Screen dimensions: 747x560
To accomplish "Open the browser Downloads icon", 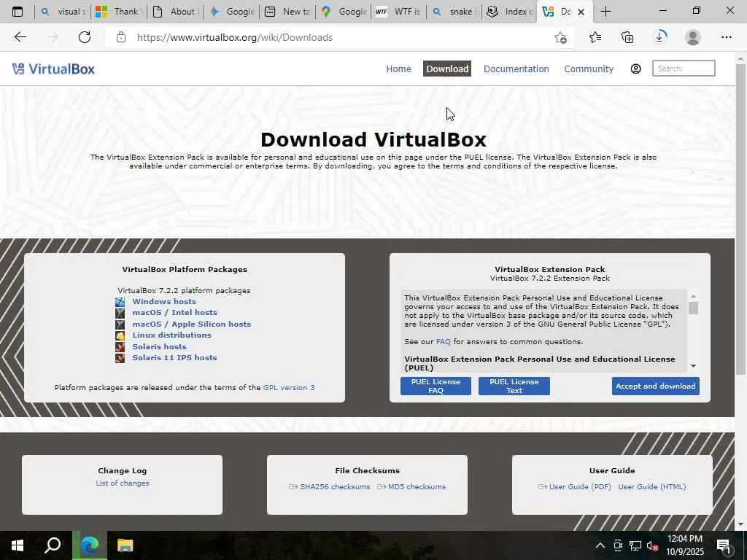I will pos(659,37).
